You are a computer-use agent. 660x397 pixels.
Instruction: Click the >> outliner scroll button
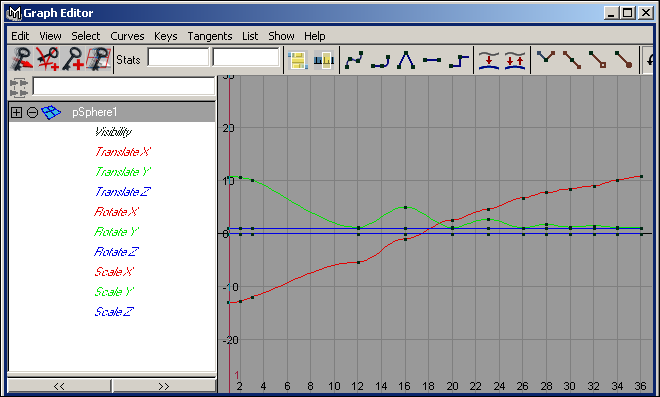click(x=164, y=386)
